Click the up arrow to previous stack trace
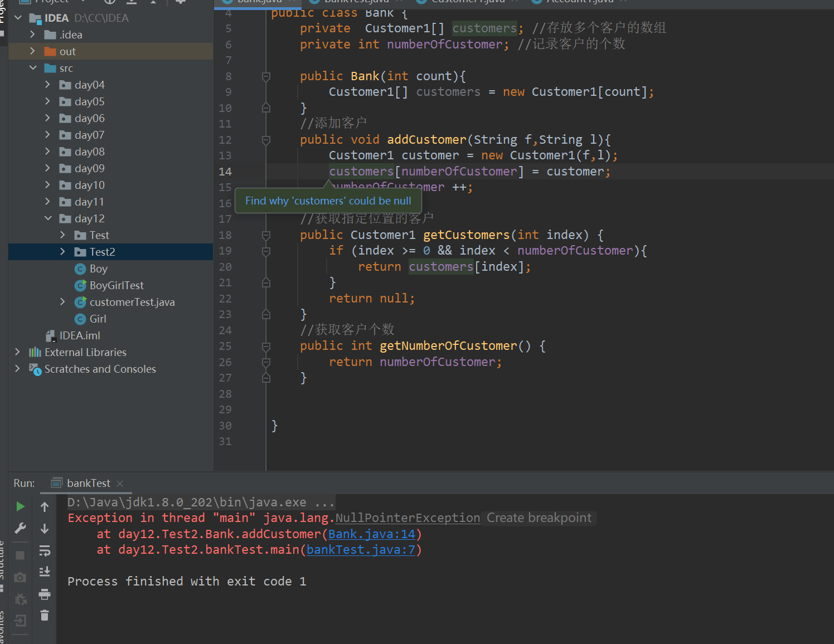This screenshot has height=644, width=834. (x=45, y=506)
